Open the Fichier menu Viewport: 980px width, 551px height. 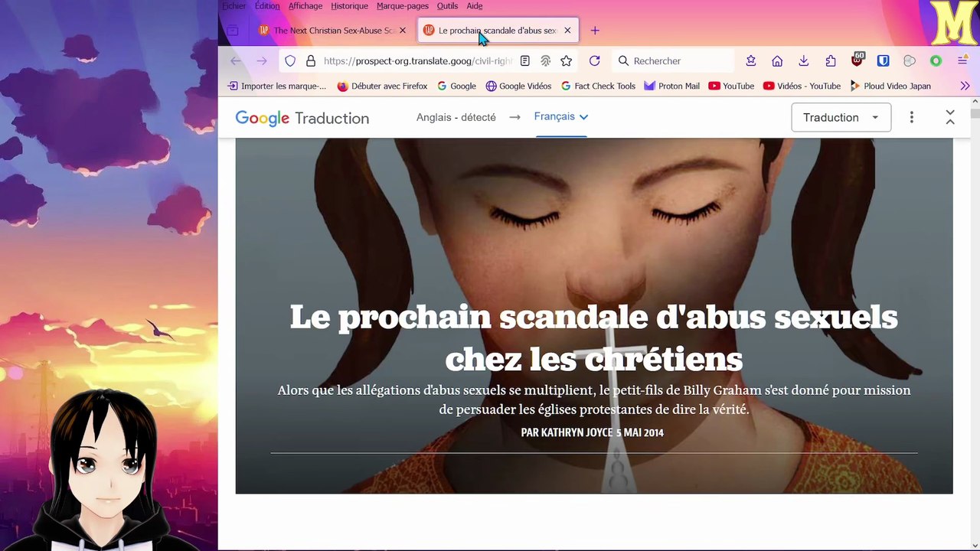[234, 6]
